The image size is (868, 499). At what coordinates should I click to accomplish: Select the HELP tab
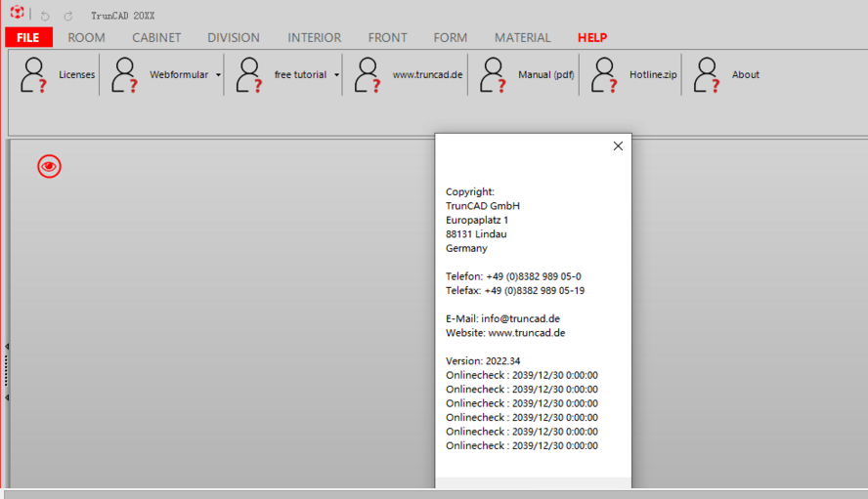pos(592,38)
